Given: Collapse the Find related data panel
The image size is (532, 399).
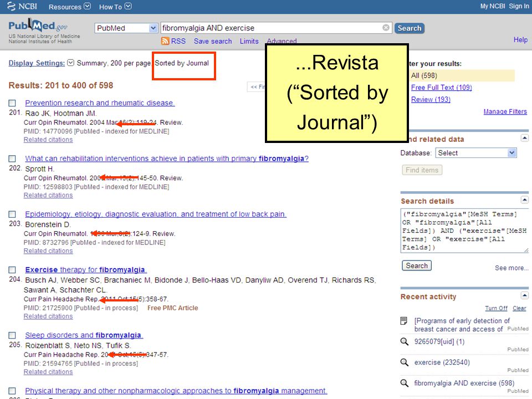Looking at the screenshot, I should click(525, 138).
